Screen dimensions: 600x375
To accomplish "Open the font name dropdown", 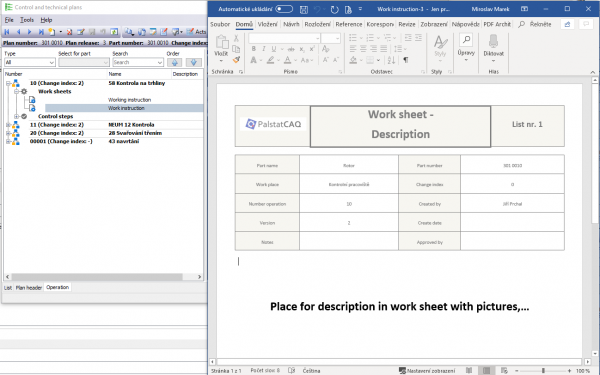I will coord(317,38).
